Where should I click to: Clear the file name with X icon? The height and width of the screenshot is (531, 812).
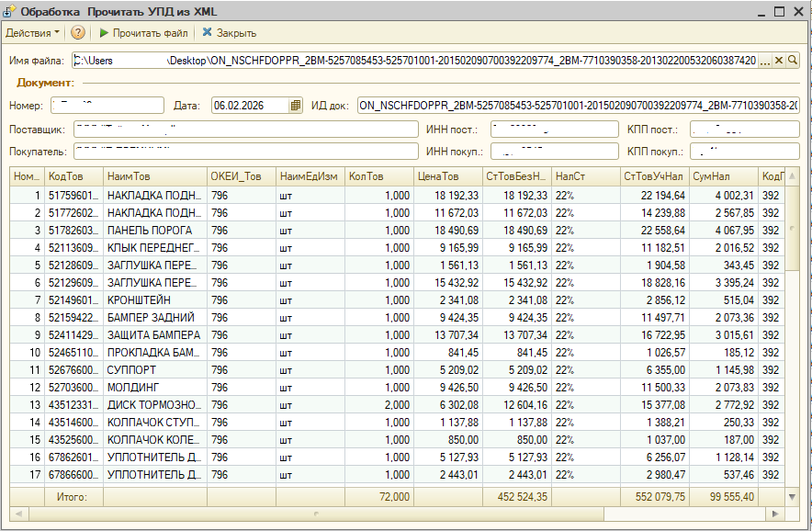click(x=779, y=61)
